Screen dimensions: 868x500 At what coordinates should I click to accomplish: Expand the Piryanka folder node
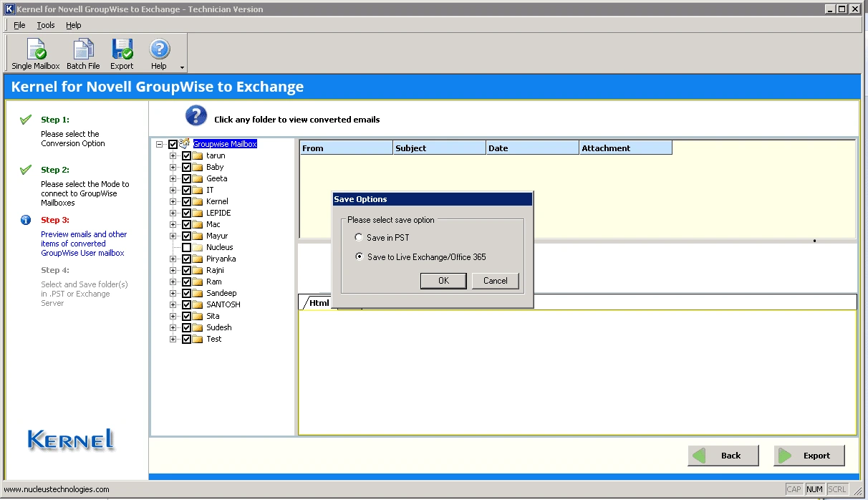[173, 259]
